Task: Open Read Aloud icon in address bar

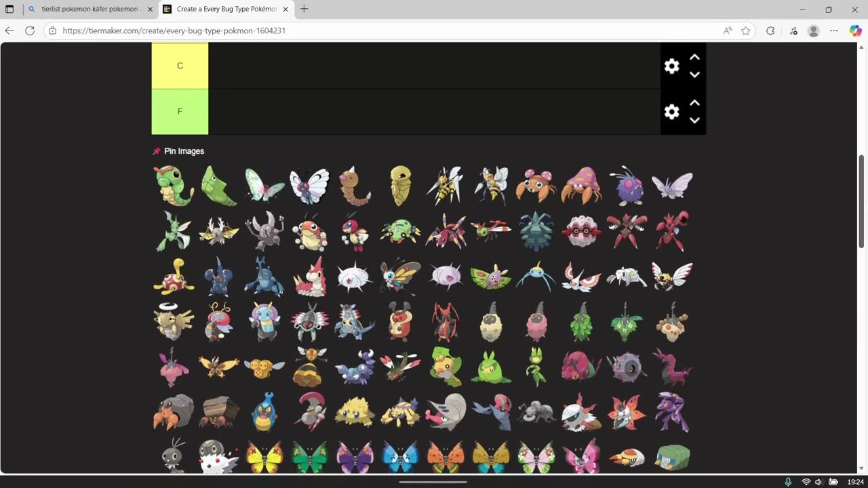Action: (x=728, y=30)
